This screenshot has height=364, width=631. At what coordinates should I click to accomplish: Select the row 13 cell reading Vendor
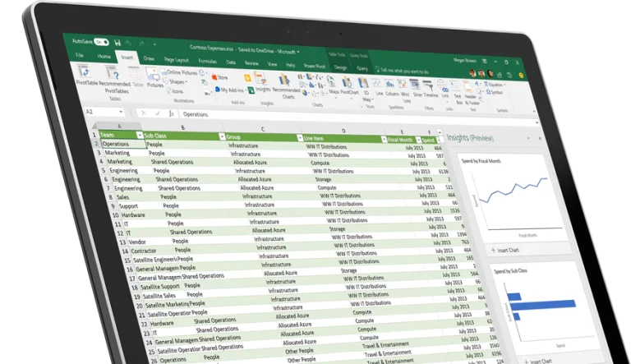point(150,242)
